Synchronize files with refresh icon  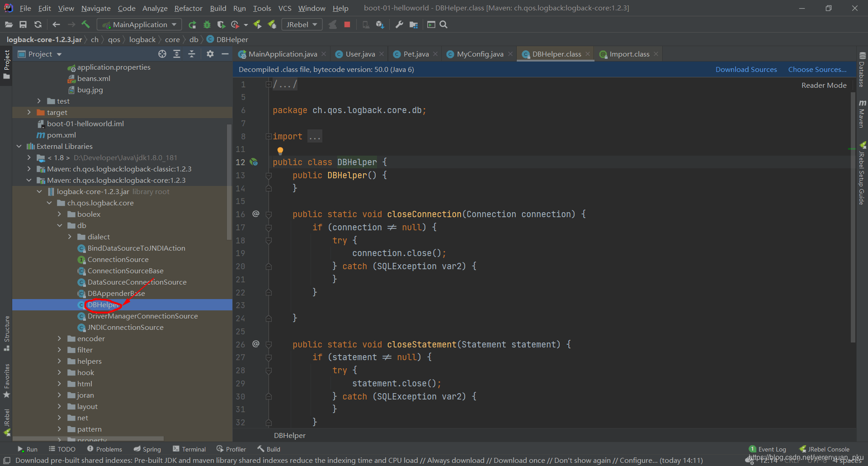coord(38,24)
